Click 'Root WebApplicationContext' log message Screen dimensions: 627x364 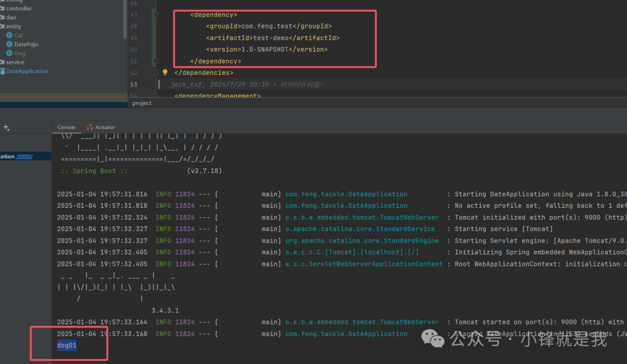[540, 264]
